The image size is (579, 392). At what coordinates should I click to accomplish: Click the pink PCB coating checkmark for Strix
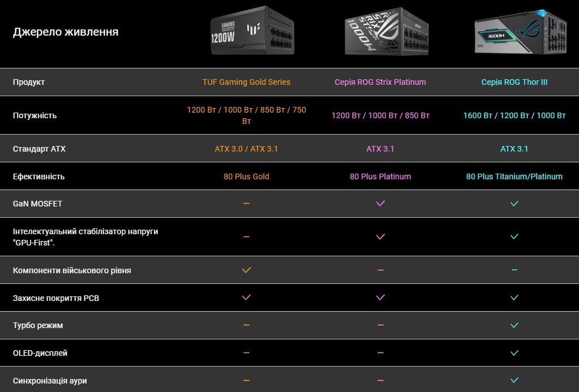click(x=380, y=298)
